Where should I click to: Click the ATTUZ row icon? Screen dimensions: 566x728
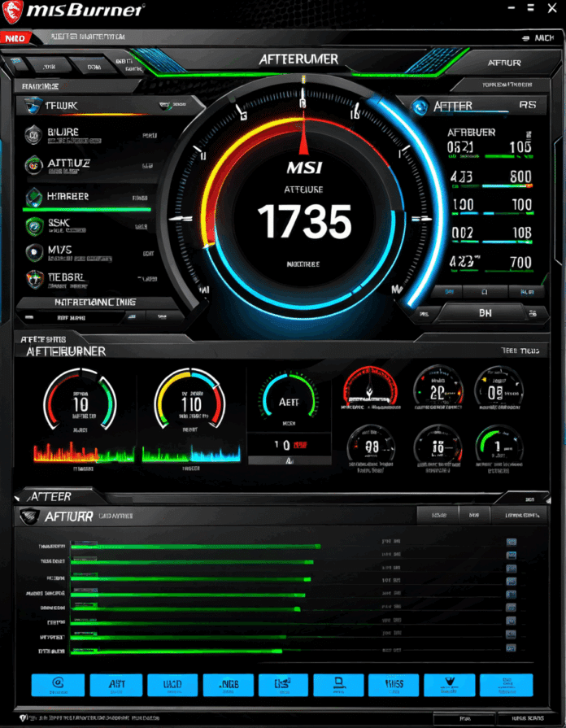(33, 163)
